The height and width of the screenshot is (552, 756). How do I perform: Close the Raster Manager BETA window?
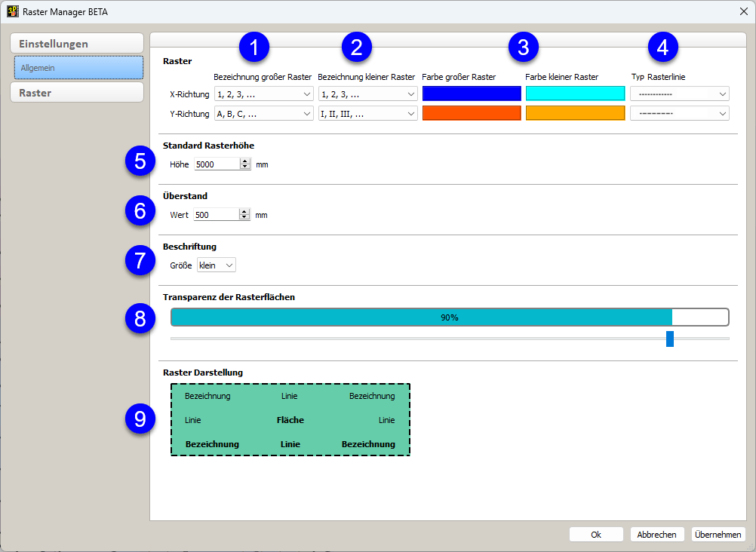point(743,11)
